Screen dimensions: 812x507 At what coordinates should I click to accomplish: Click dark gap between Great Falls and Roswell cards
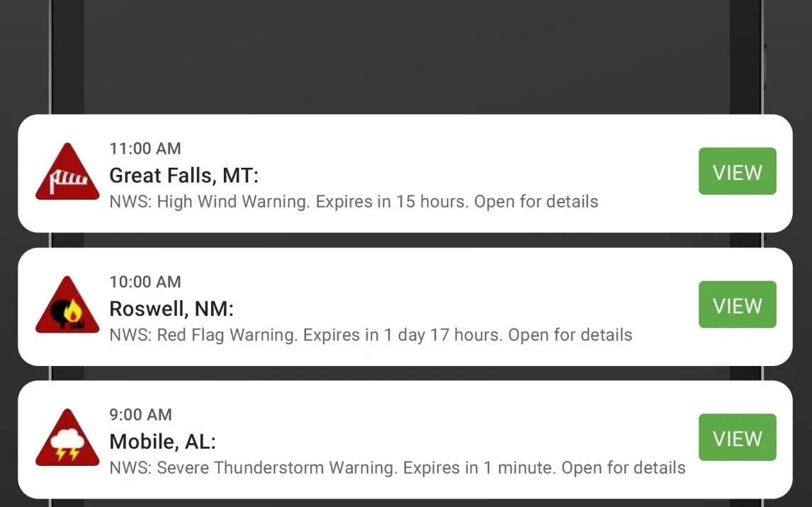point(406,240)
